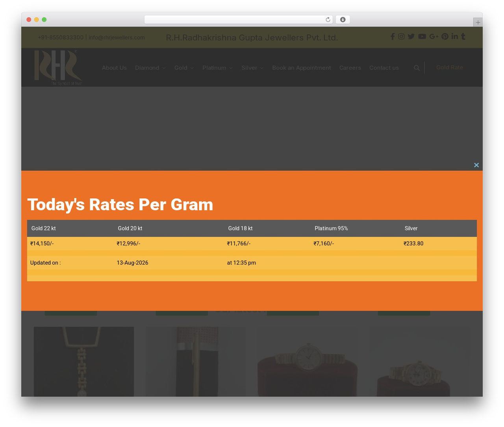Click the time at 12:35 pm
Image resolution: width=504 pixels, height=427 pixels.
click(241, 263)
